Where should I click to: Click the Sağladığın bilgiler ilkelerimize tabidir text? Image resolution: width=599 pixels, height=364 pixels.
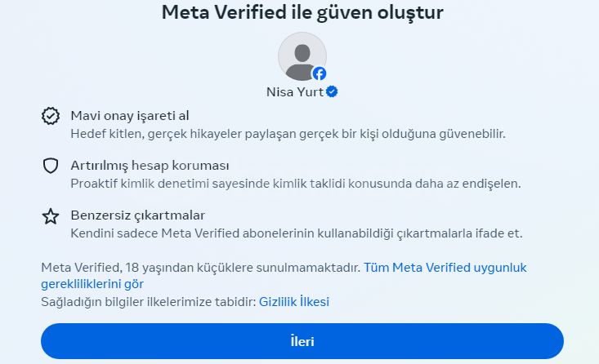tap(148, 302)
